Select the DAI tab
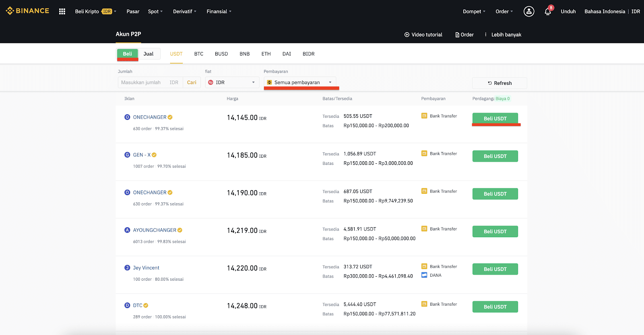This screenshot has height=335, width=644. [287, 54]
